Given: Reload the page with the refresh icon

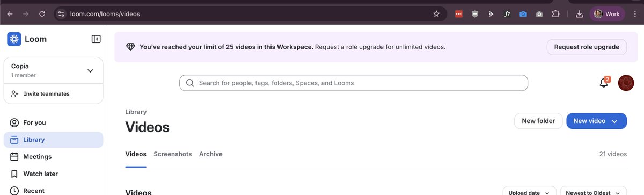Looking at the screenshot, I should click(x=42, y=14).
